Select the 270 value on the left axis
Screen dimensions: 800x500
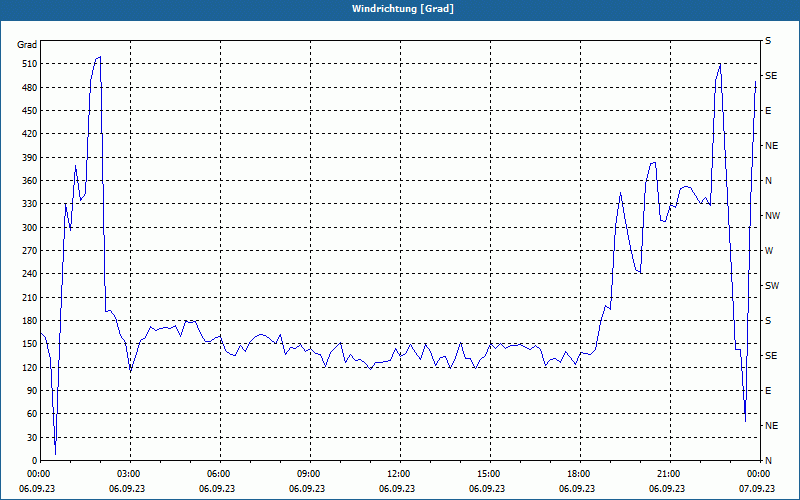point(28,251)
